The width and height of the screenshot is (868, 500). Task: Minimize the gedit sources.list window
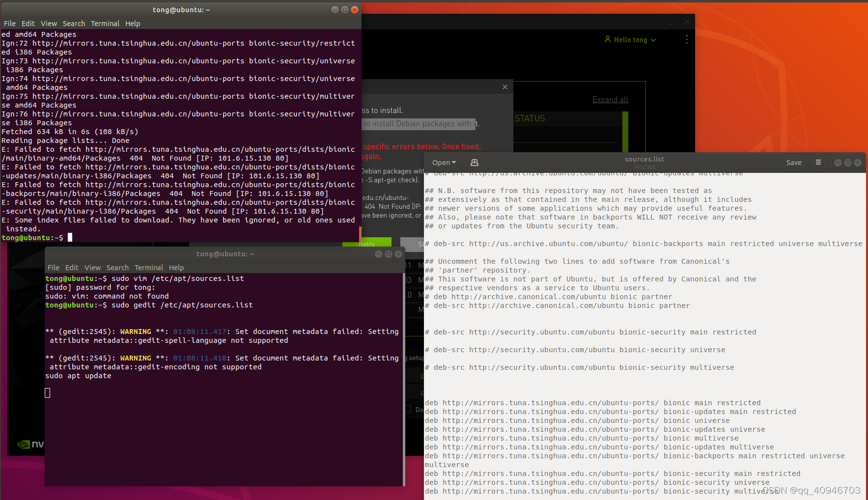click(838, 163)
